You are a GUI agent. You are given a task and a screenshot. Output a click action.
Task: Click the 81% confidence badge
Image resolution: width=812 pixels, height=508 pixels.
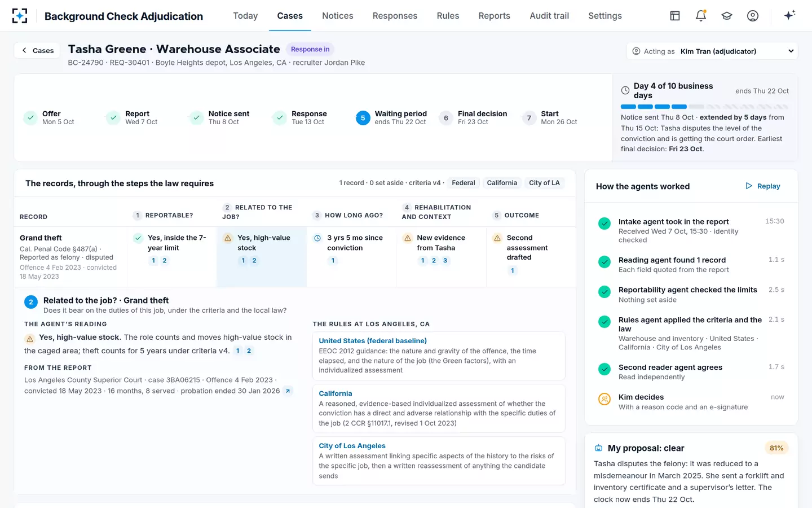coord(776,448)
